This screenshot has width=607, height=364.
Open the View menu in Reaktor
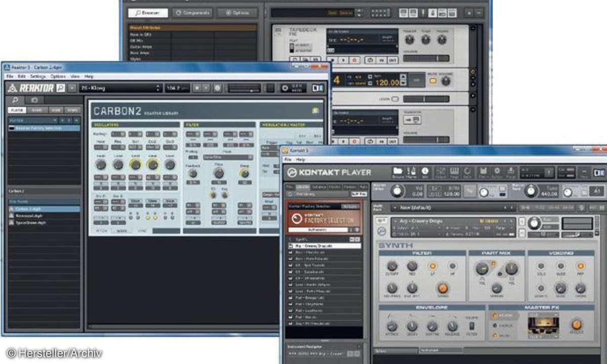pyautogui.click(x=75, y=76)
